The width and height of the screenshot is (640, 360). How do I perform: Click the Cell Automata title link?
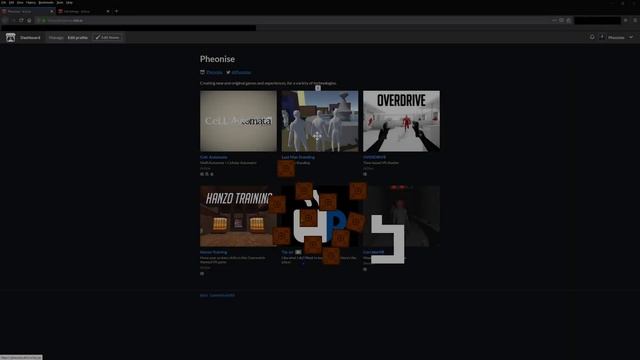[x=213, y=157]
